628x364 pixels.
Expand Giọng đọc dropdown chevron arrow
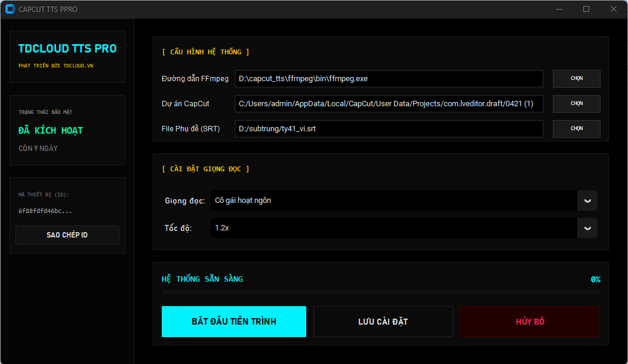[587, 200]
